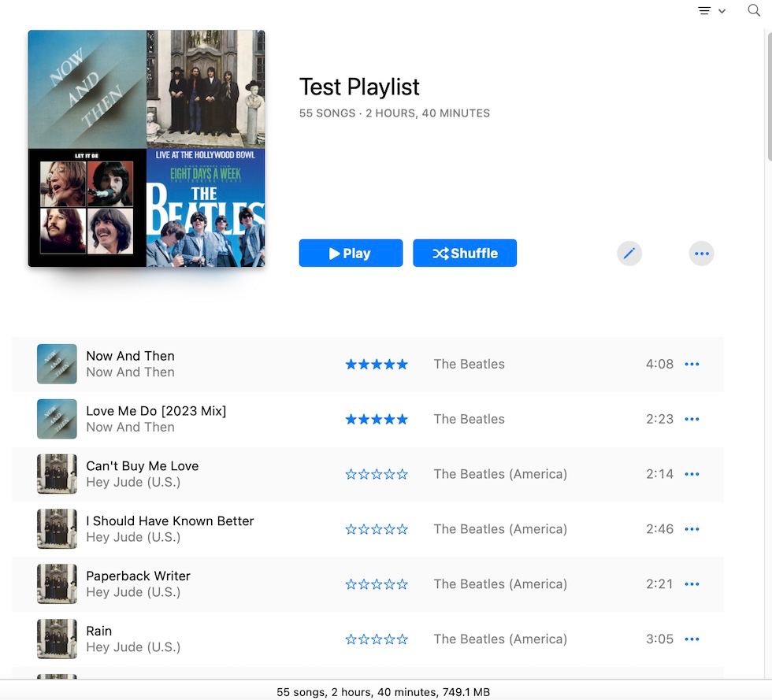Open the search magnifier icon
The height and width of the screenshot is (700, 772).
point(753,10)
